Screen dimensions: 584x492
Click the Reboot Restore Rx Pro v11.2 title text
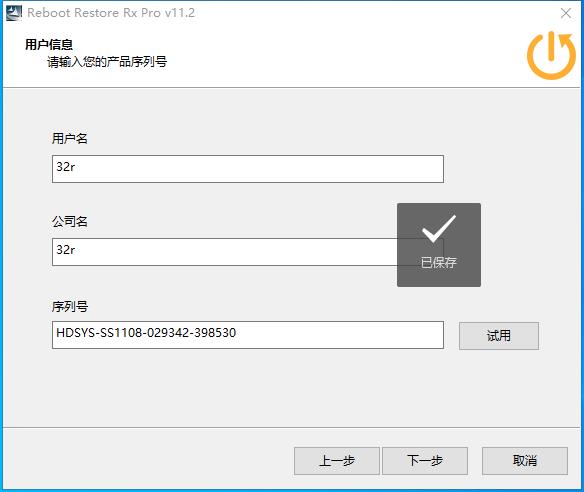point(111,13)
